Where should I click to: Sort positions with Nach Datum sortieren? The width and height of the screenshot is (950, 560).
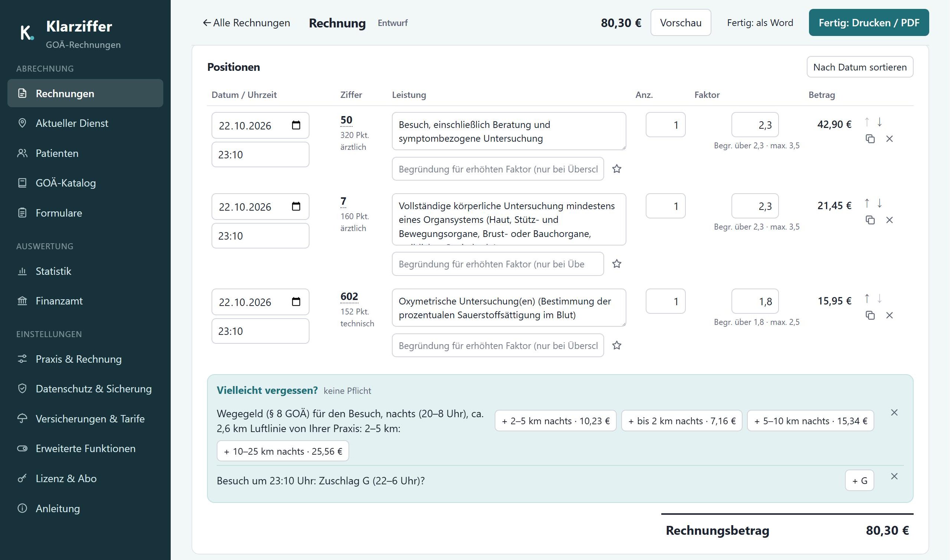click(x=860, y=67)
